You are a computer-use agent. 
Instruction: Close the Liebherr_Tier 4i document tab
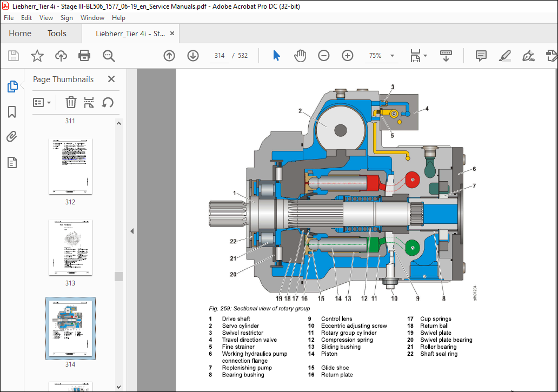[x=172, y=33]
